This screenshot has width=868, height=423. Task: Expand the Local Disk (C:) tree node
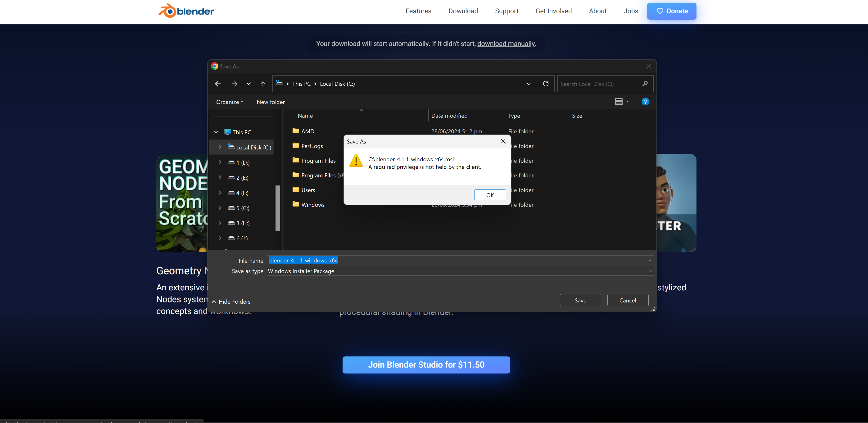click(220, 147)
